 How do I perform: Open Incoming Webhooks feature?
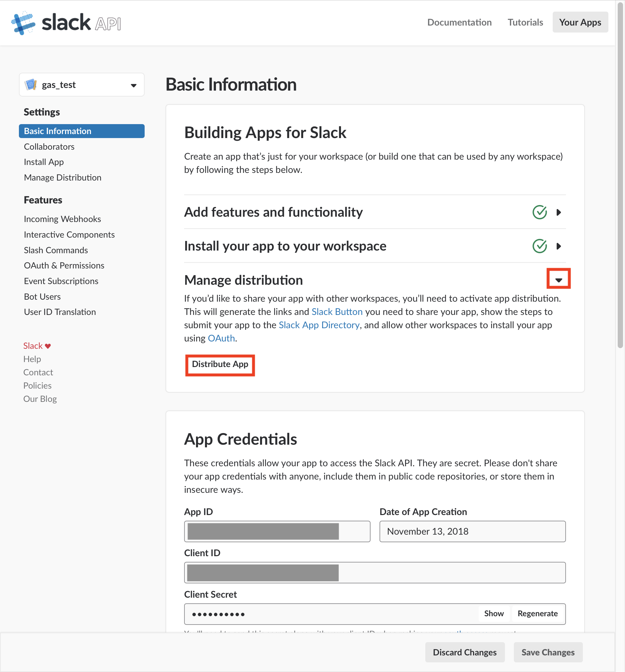point(62,219)
